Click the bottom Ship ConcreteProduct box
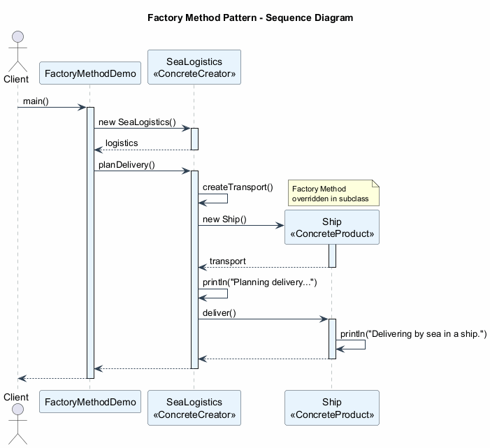This screenshot has height=448, width=490. click(332, 407)
